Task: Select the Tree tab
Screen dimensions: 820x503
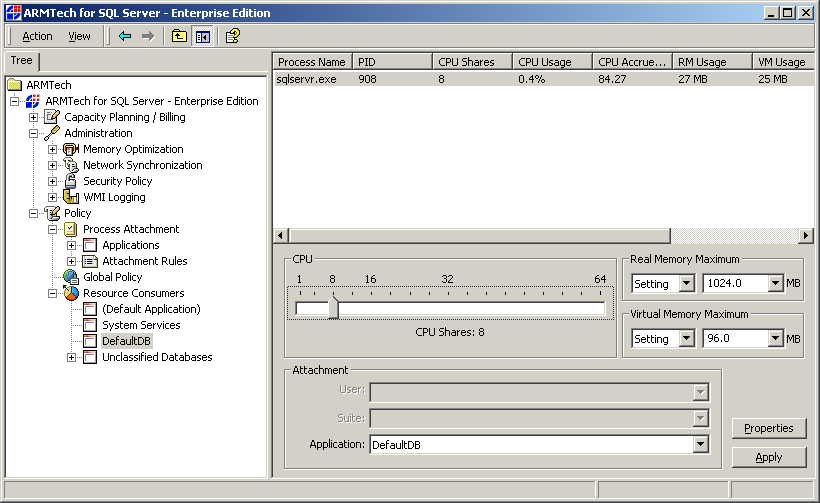Action: click(x=21, y=60)
